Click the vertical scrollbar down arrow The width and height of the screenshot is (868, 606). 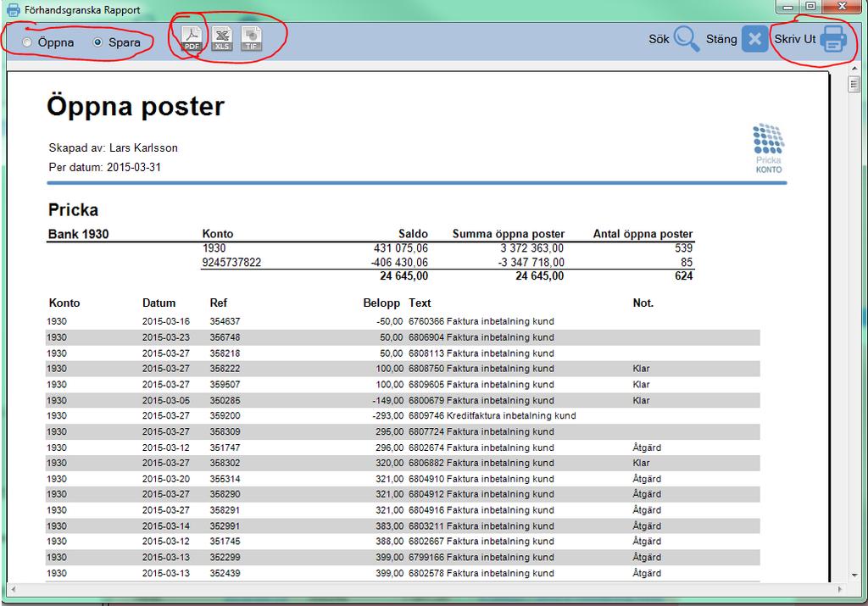pyautogui.click(x=853, y=575)
